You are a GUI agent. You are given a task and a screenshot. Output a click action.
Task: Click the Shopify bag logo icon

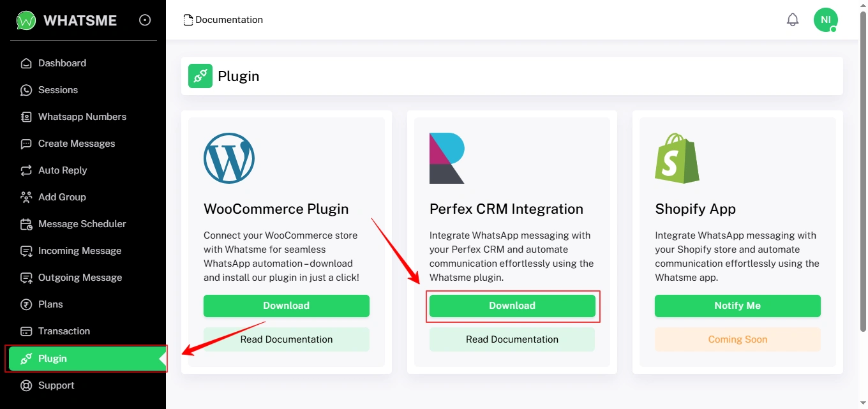pos(677,158)
